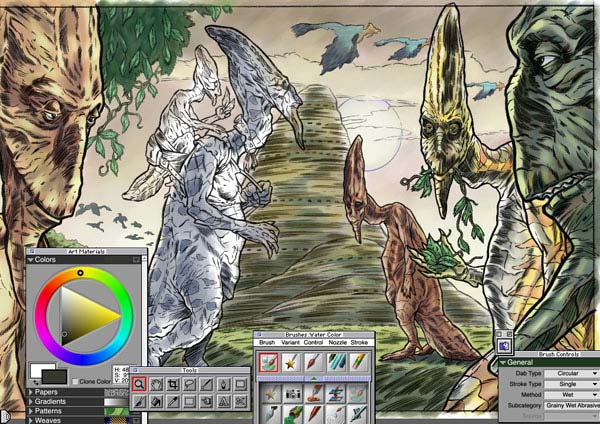Open the Variant menu
The height and width of the screenshot is (424, 600).
290,342
